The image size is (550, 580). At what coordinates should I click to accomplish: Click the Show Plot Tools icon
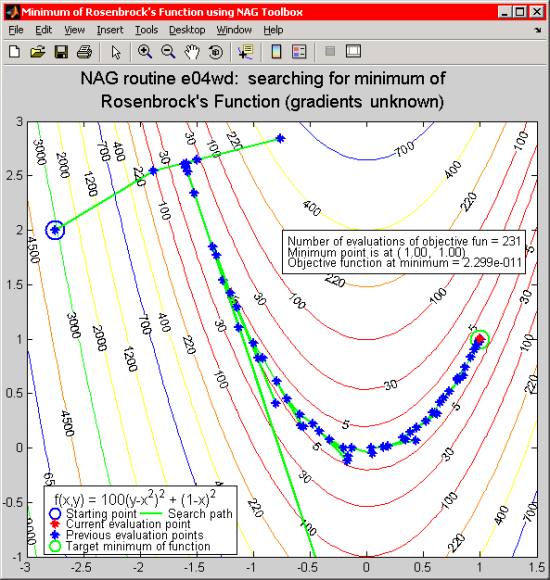[353, 51]
